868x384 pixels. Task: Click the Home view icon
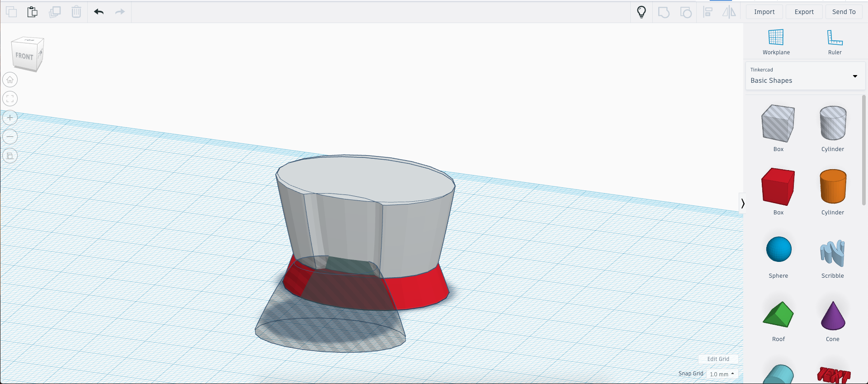pyautogui.click(x=10, y=80)
